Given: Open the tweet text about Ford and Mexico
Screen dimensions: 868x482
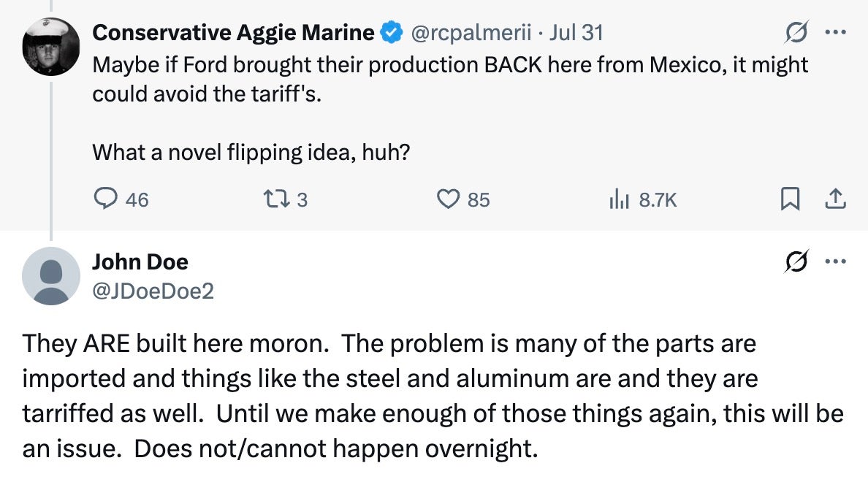Looking at the screenshot, I should point(449,79).
